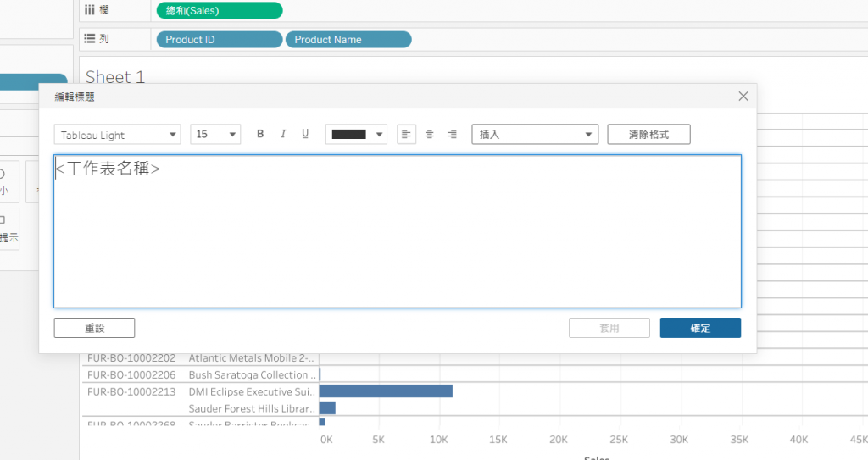Screen dimensions: 868x460
Task: Select the 總和(Sales) pill on columns shelf
Action: (220, 10)
